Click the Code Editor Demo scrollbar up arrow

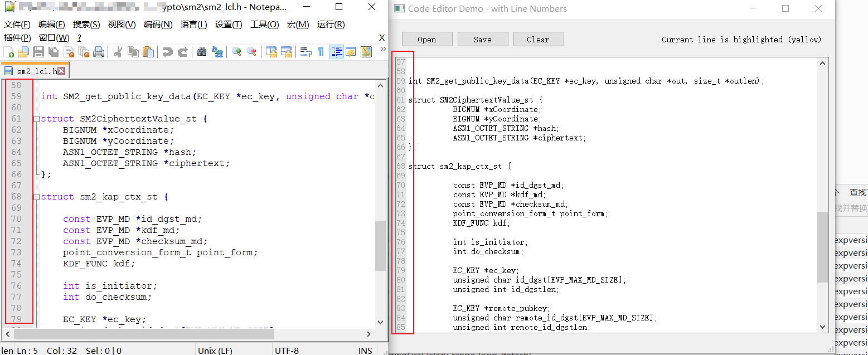822,64
